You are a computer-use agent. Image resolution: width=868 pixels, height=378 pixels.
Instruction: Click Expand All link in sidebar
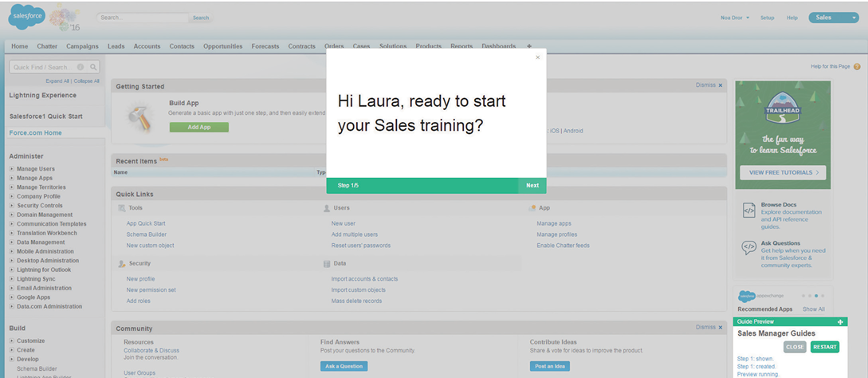tap(57, 81)
